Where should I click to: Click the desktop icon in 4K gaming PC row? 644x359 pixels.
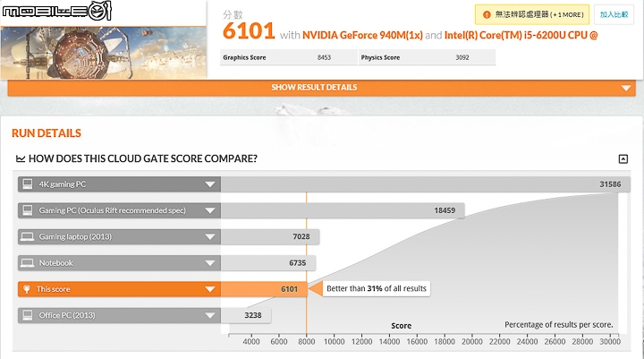[28, 184]
